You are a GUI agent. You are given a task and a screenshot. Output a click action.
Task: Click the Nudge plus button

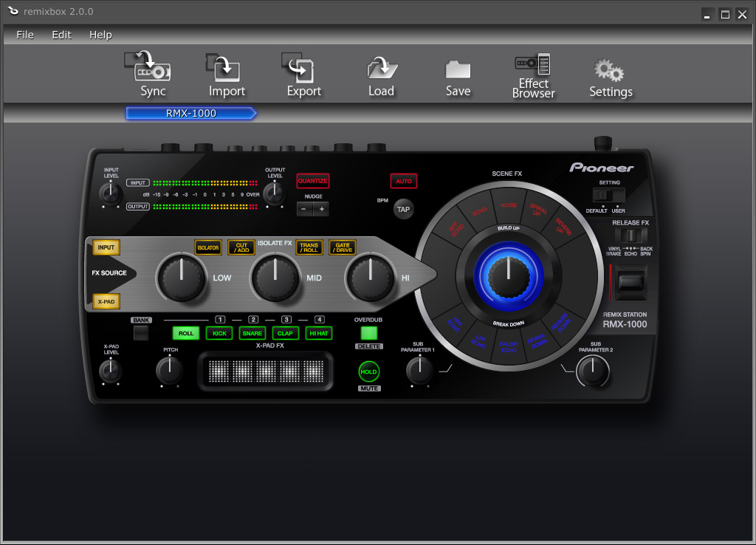click(x=322, y=209)
